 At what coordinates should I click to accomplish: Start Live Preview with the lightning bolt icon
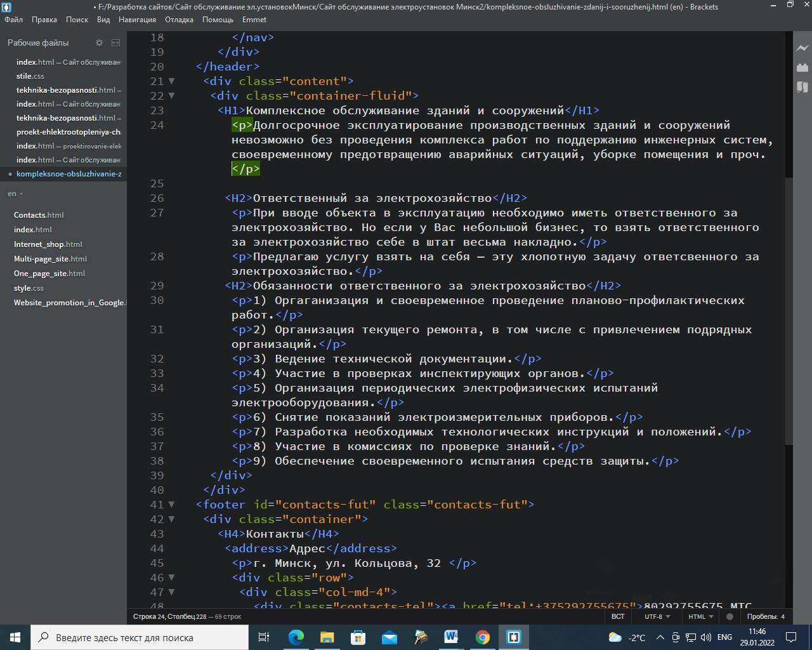coord(802,48)
